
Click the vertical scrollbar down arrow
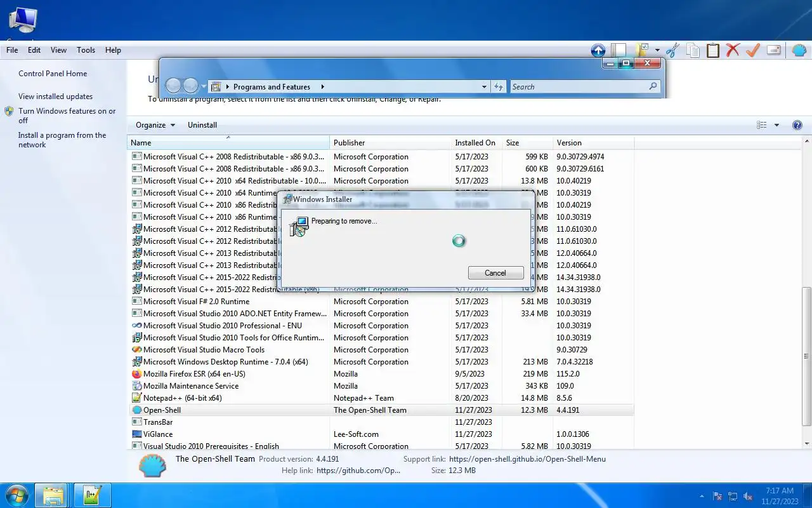click(x=807, y=444)
